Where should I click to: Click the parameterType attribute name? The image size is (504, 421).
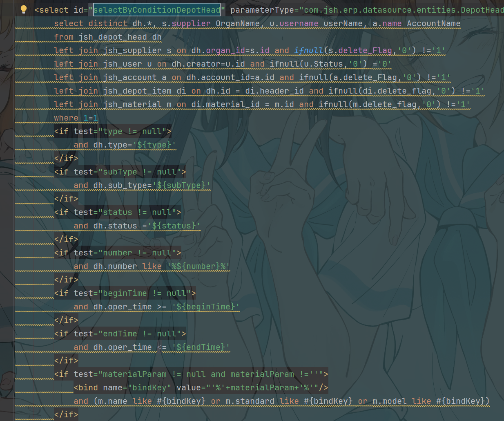click(x=262, y=10)
